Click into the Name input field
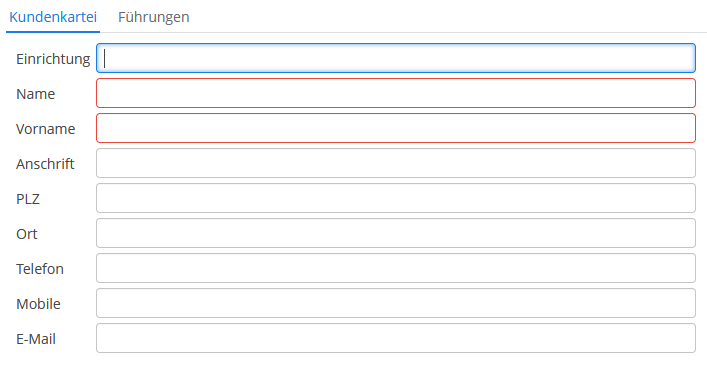 pyautogui.click(x=396, y=93)
